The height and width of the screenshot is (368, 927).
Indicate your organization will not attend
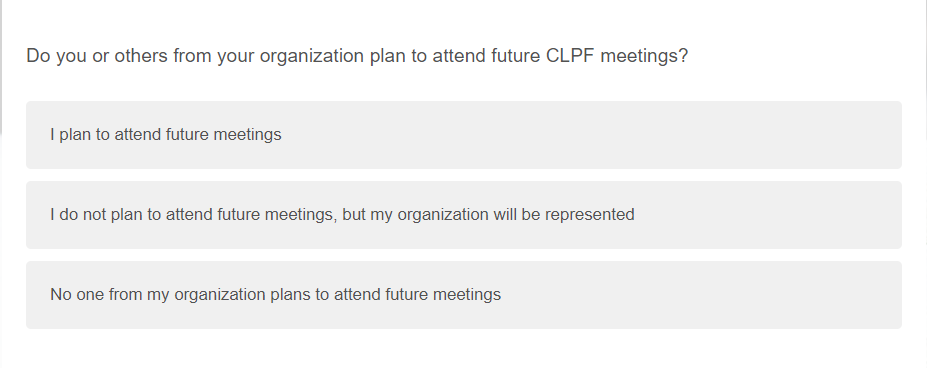[464, 295]
